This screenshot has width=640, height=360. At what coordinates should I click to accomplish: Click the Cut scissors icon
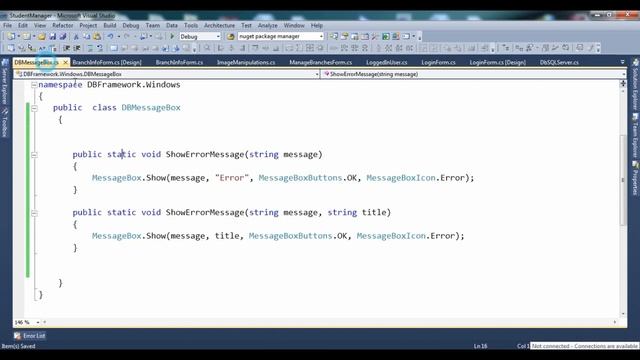pos(76,37)
